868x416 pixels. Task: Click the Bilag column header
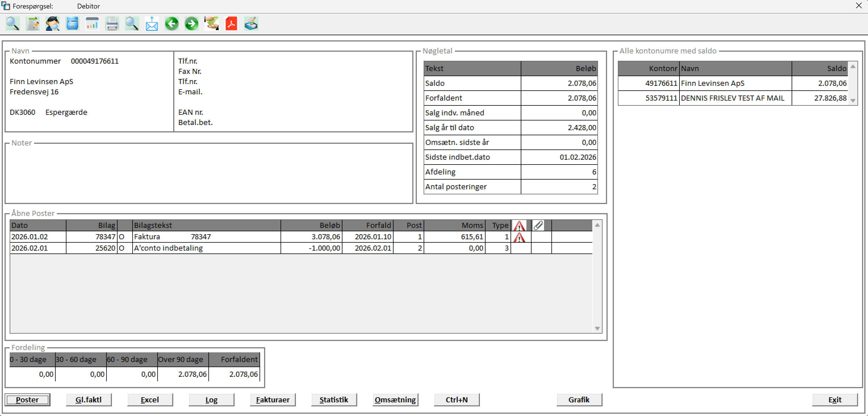tap(92, 225)
